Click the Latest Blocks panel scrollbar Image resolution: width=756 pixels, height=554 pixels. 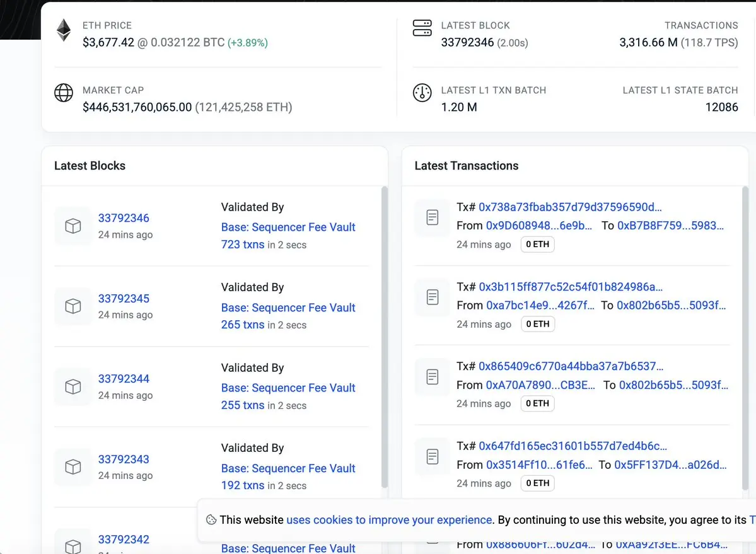[384, 337]
